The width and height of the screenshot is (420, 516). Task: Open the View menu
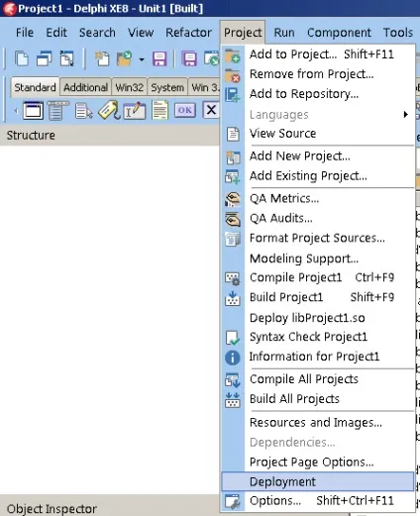[141, 33]
